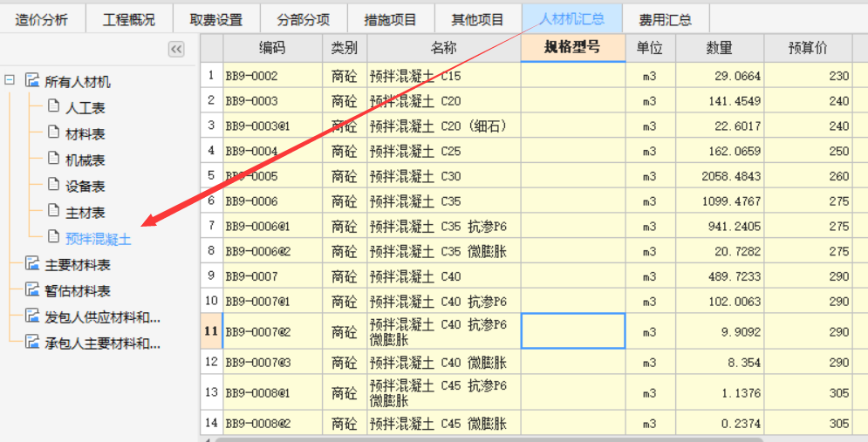868x442 pixels.
Task: Click the 数量 column header
Action: click(720, 48)
